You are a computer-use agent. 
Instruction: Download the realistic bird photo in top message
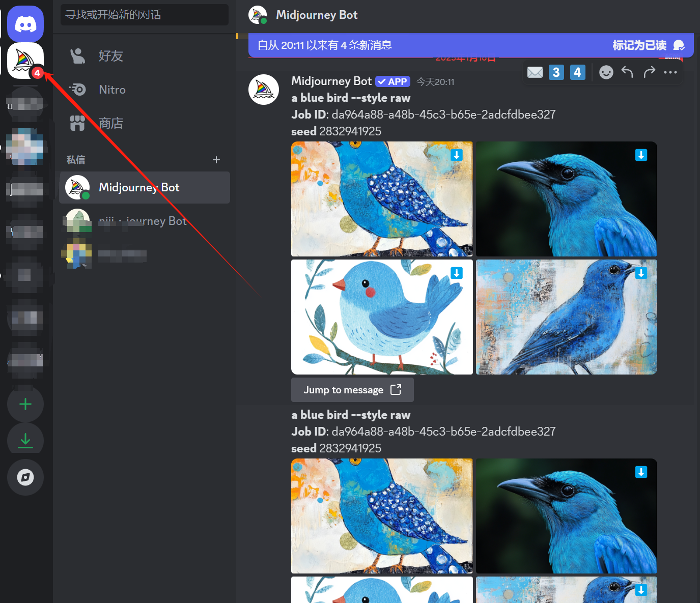pos(641,155)
